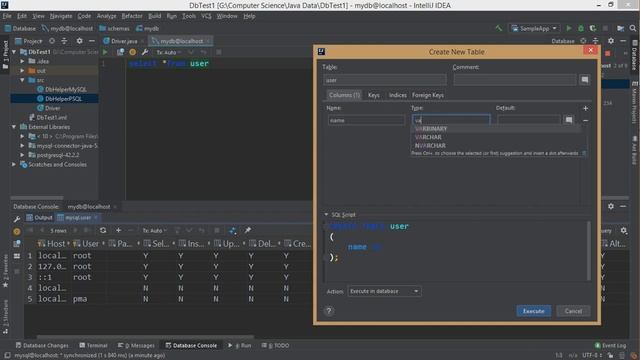Run SampleApp with coverage icon

click(593, 28)
